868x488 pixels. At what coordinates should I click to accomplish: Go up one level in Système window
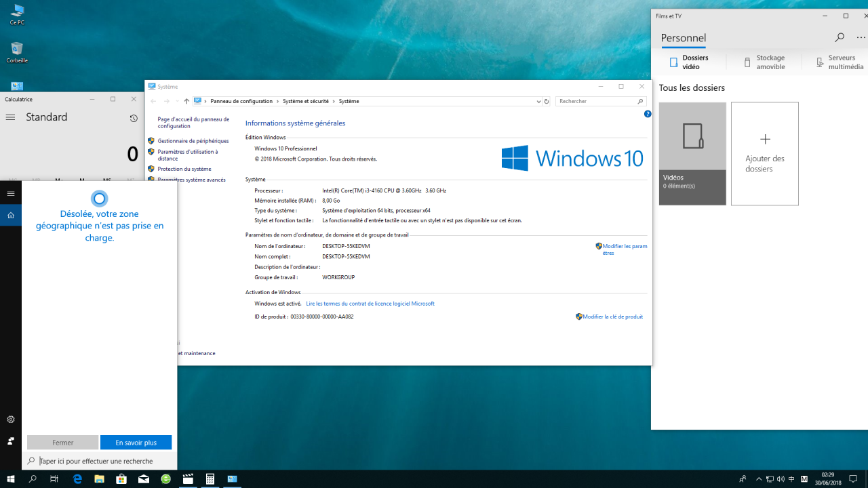pos(186,101)
